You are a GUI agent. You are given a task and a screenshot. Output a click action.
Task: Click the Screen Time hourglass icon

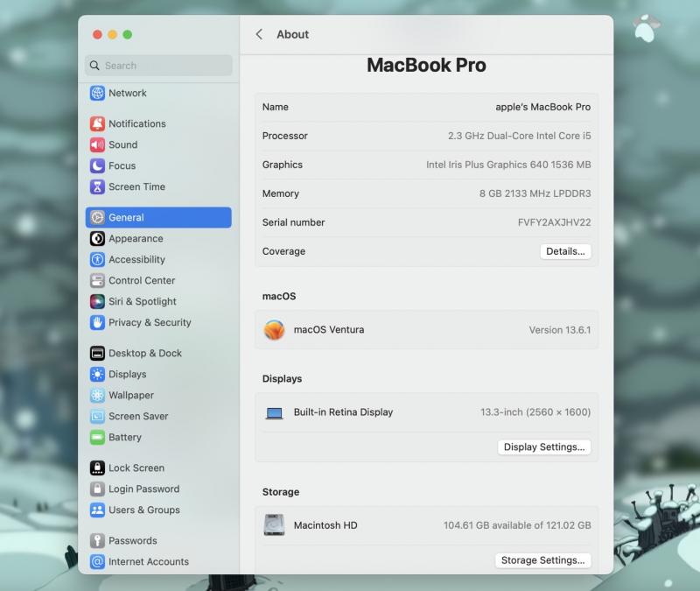tap(97, 186)
